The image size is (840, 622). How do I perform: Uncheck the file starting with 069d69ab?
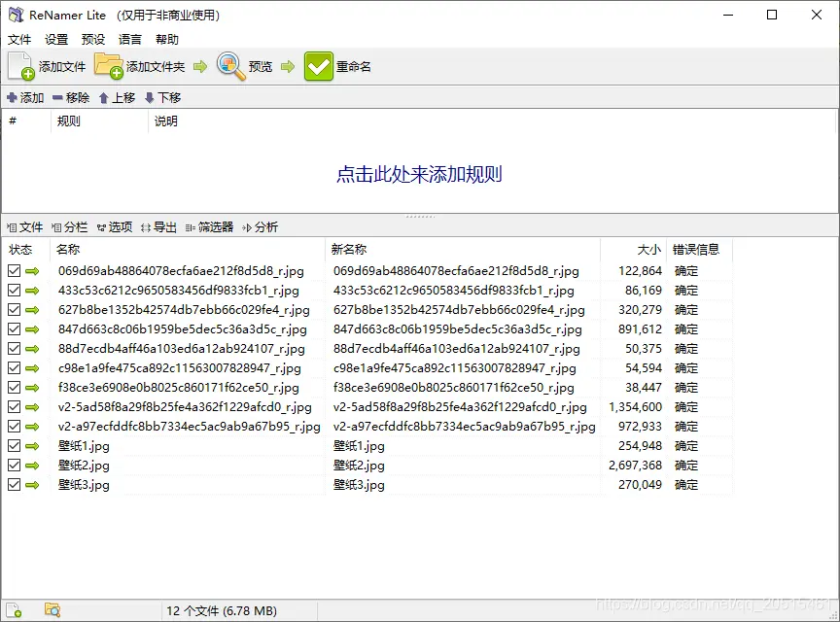[12, 270]
